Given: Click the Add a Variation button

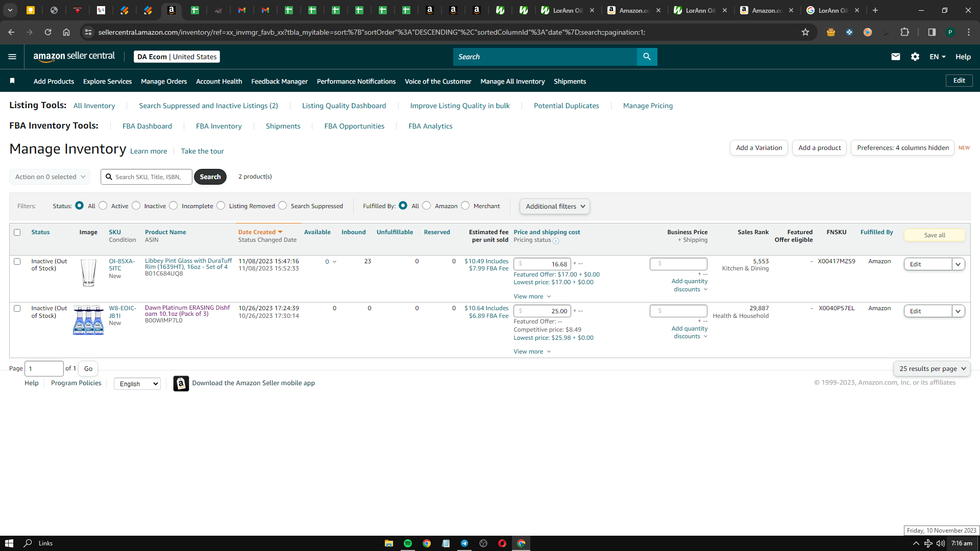Looking at the screenshot, I should pyautogui.click(x=759, y=148).
